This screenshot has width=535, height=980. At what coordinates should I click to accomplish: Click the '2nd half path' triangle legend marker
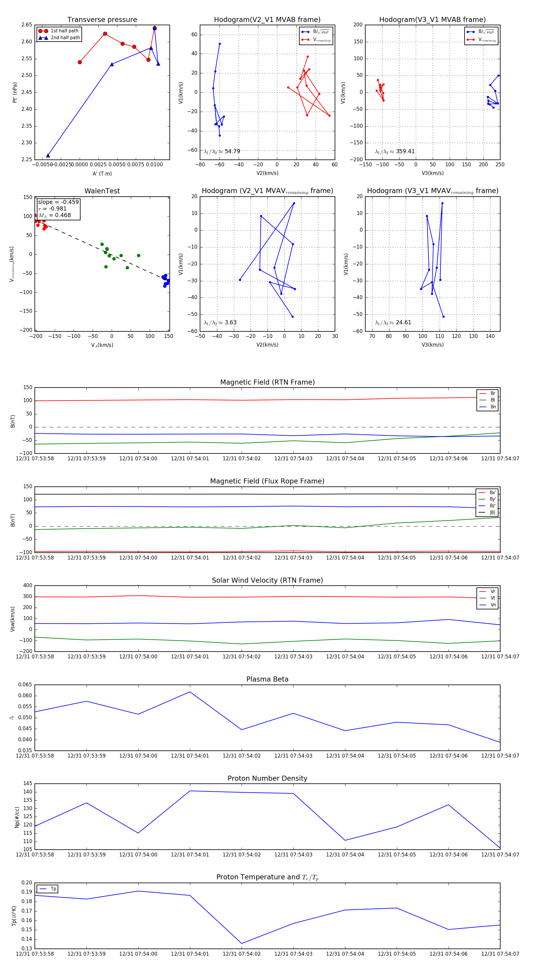pos(43,38)
